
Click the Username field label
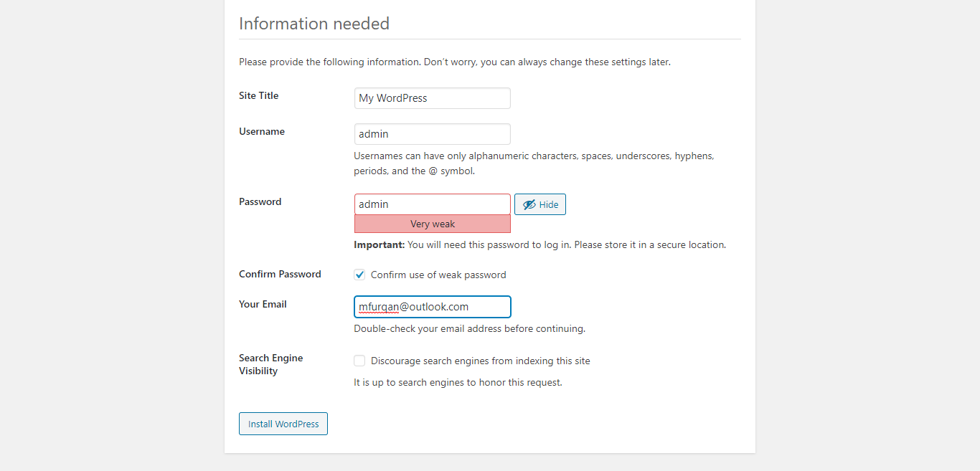261,131
